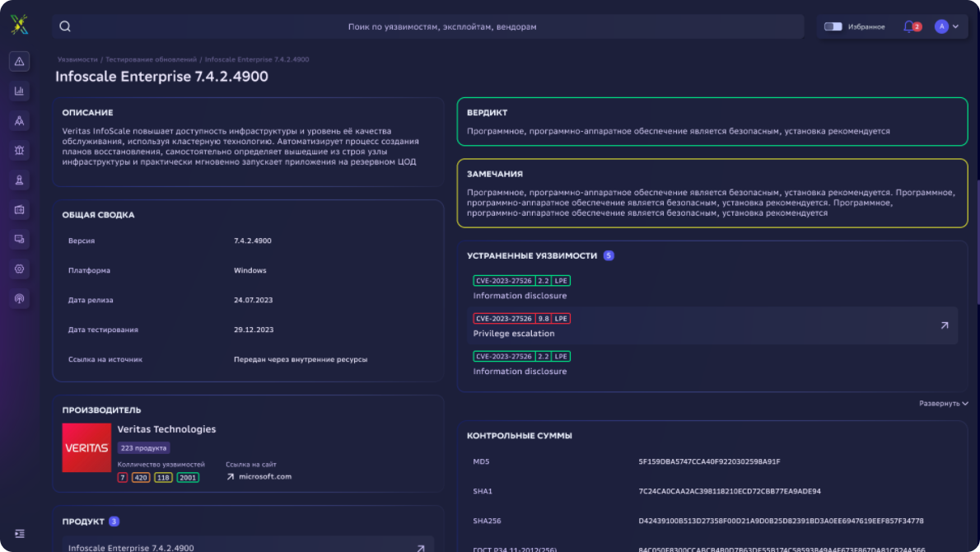
Task: Click yellow severity count badge 118
Action: [163, 478]
